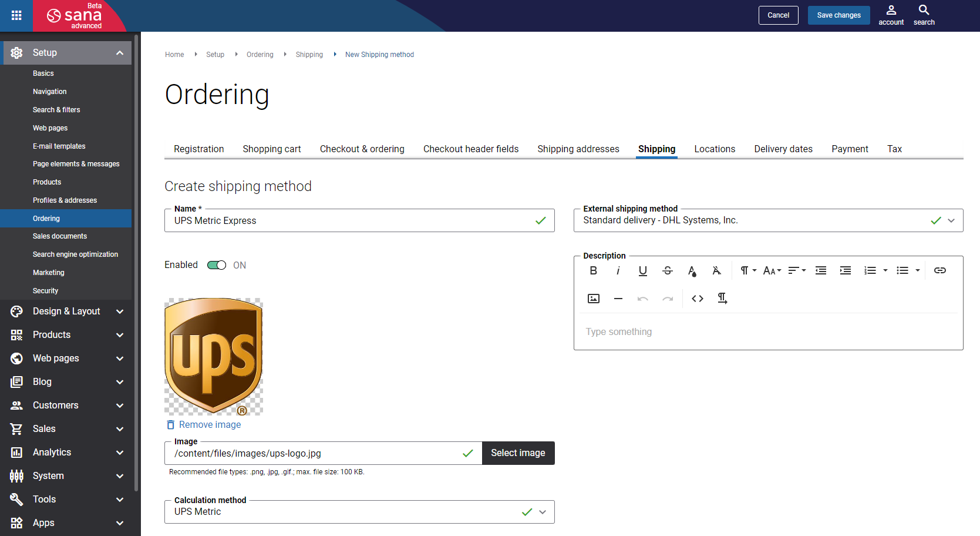
Task: Expand Products sidebar section
Action: pyautogui.click(x=120, y=335)
